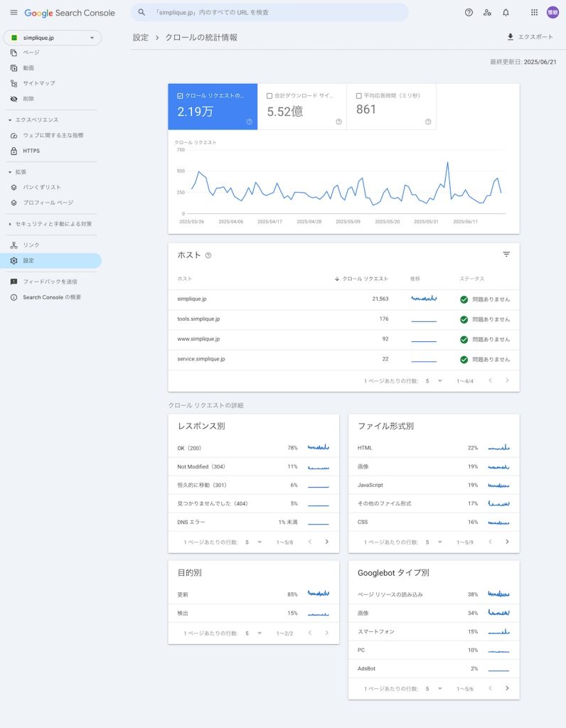This screenshot has width=566, height=728.
Task: Go to next page in レスポンス別 card
Action: [x=327, y=541]
